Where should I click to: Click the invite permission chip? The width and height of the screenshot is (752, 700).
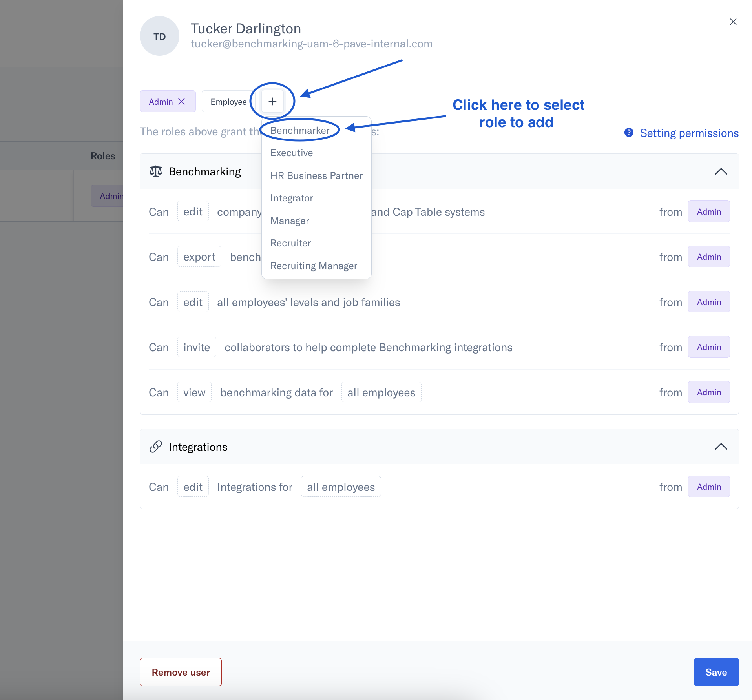(197, 347)
